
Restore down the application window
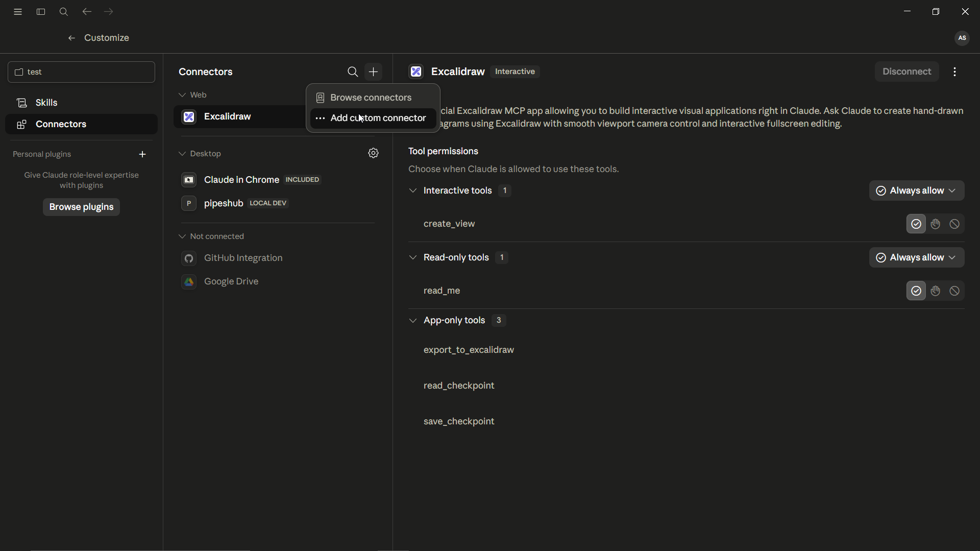point(936,12)
